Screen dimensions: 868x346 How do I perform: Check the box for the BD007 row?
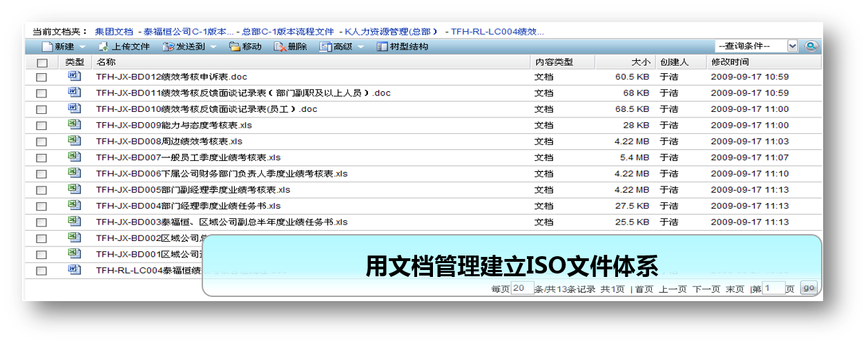(x=41, y=158)
